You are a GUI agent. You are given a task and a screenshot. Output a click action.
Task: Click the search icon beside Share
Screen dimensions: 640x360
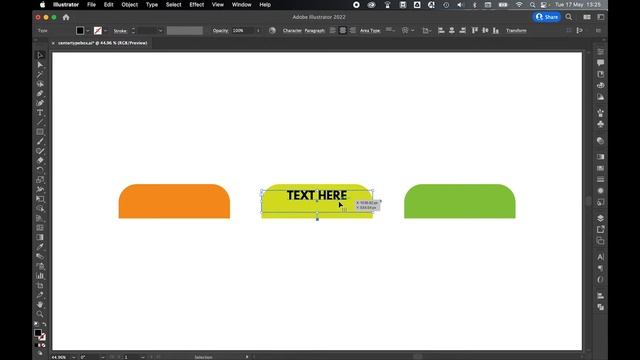pos(569,17)
